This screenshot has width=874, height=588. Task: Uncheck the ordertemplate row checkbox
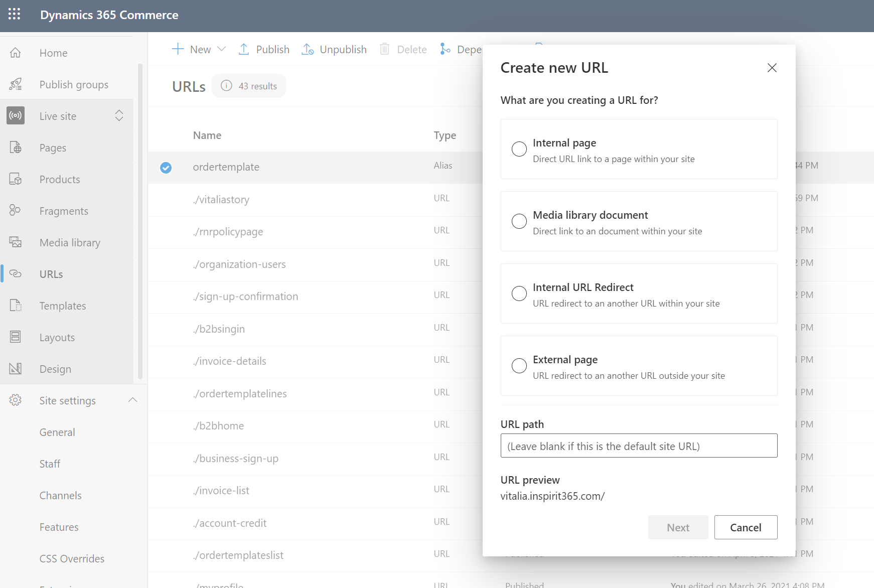pyautogui.click(x=166, y=168)
